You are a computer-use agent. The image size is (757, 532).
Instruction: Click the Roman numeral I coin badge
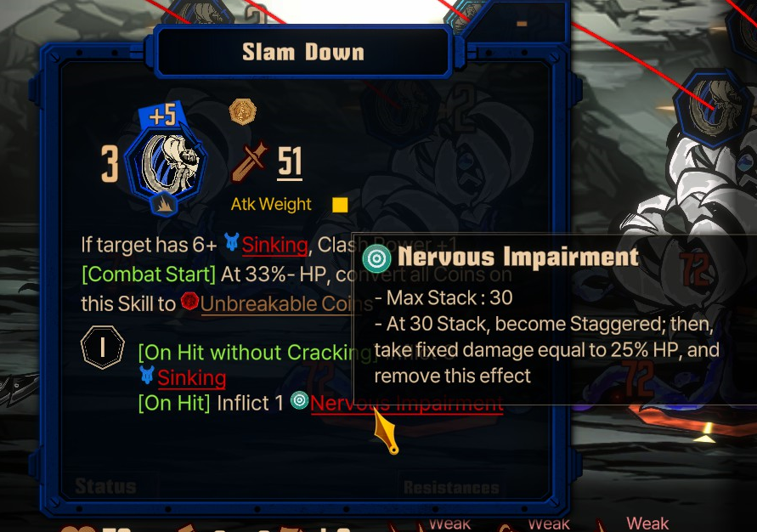[102, 347]
